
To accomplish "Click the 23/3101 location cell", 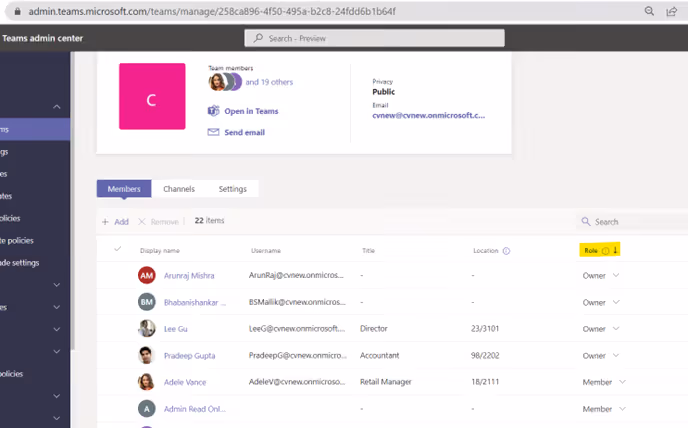I will tap(485, 329).
